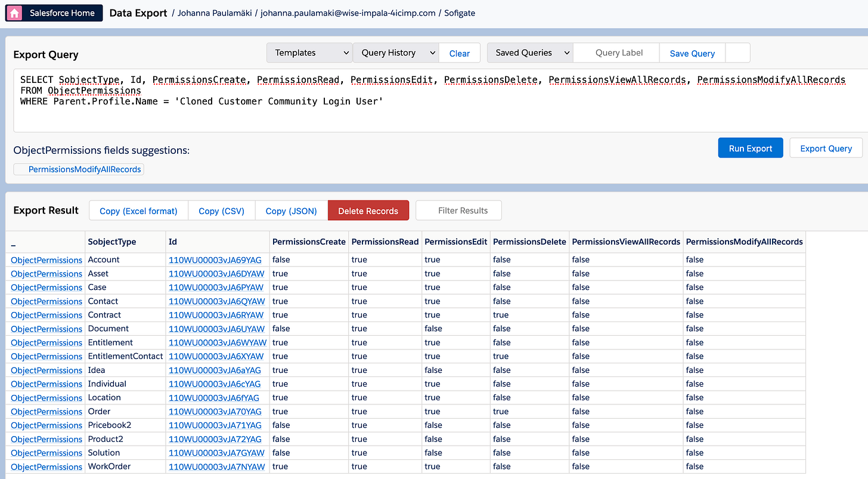Open record Id 110WU00003vJA6fYAG
Viewport: 868px width, 479px height.
tap(214, 398)
